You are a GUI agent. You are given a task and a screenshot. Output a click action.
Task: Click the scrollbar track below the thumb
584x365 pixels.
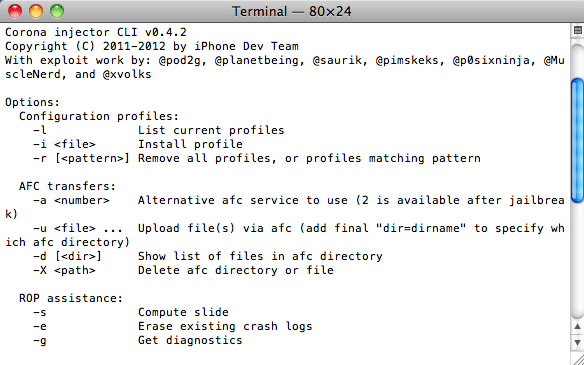577,261
